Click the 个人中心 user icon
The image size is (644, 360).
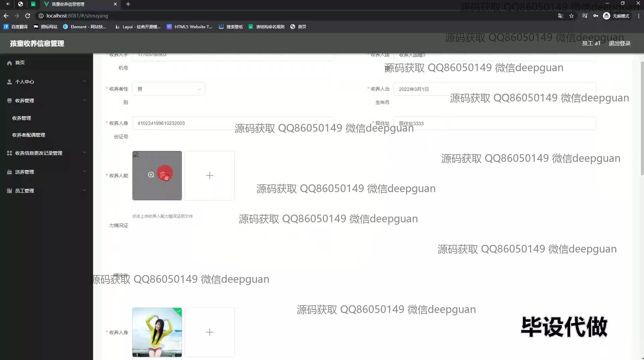click(x=9, y=82)
